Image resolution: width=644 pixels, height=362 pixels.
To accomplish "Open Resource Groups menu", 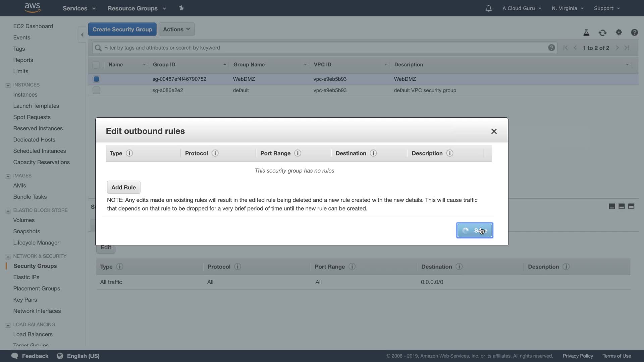I will click(x=137, y=8).
